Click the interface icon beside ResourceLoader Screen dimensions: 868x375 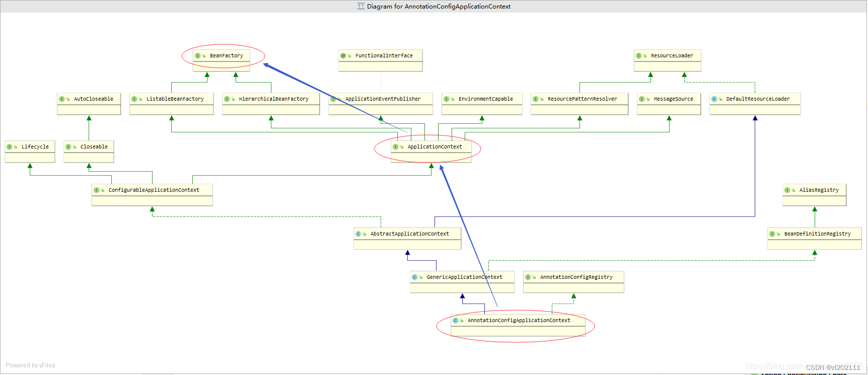(639, 56)
